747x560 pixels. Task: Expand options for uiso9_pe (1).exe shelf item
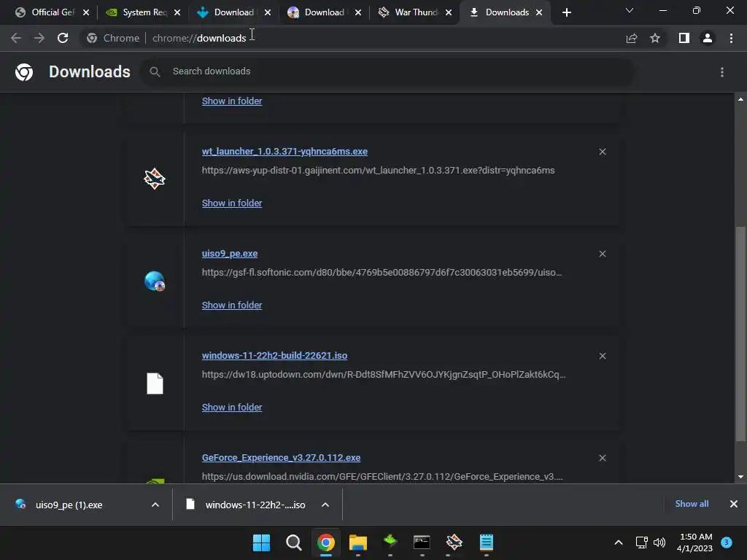(155, 505)
